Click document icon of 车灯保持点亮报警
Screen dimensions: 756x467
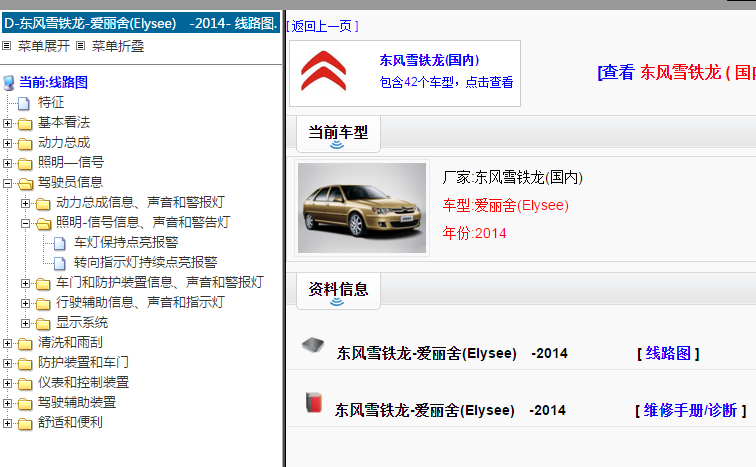tap(60, 243)
